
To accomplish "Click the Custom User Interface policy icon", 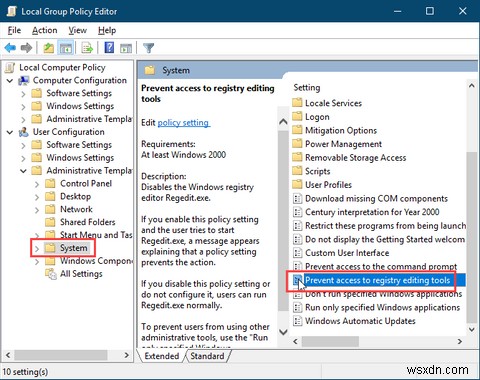I will point(297,253).
